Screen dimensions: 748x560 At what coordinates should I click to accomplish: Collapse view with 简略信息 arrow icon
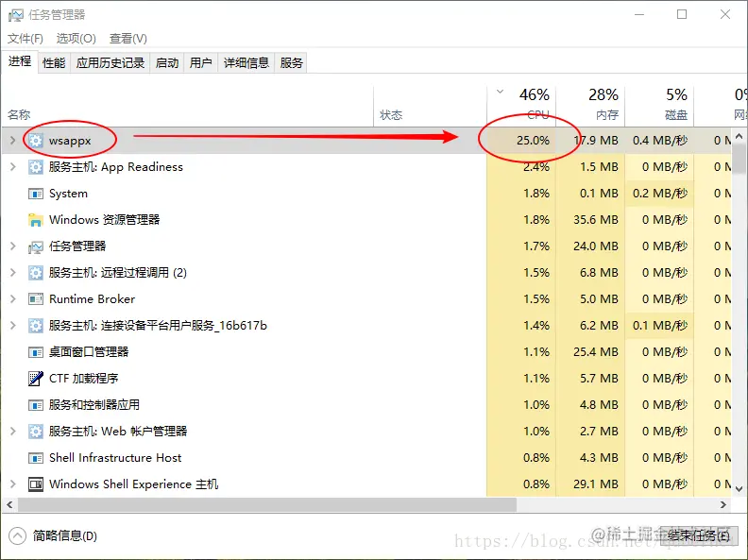tap(17, 535)
